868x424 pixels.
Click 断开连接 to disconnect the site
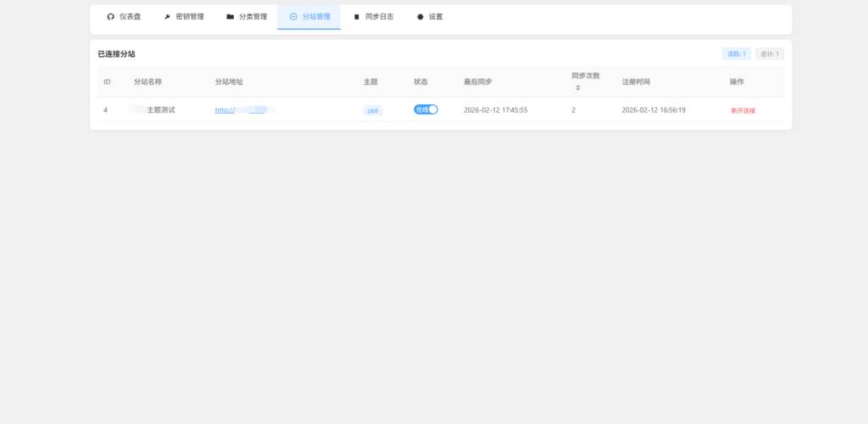point(743,111)
